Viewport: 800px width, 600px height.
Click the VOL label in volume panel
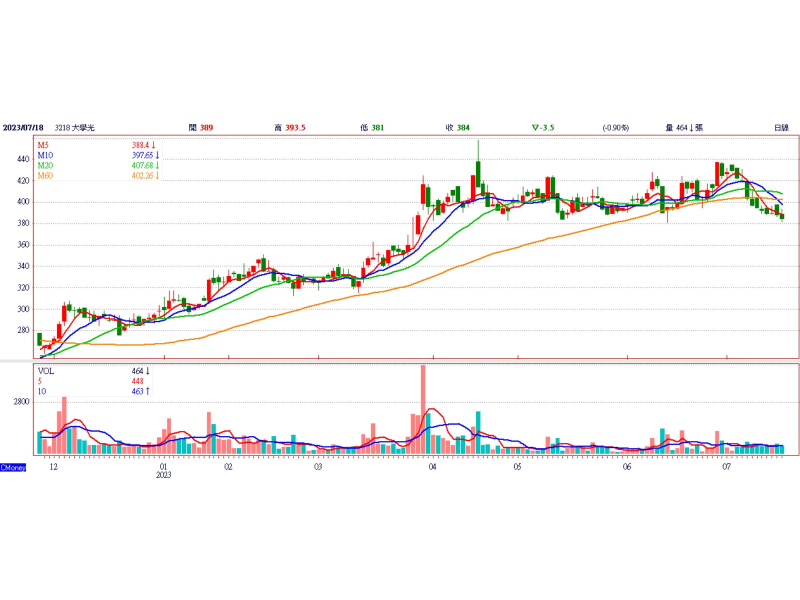click(x=46, y=370)
